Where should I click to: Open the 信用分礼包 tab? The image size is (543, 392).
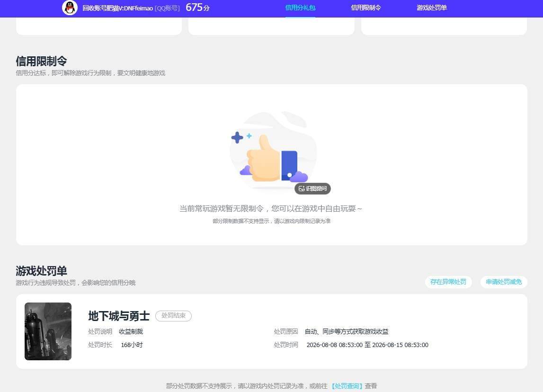click(300, 8)
